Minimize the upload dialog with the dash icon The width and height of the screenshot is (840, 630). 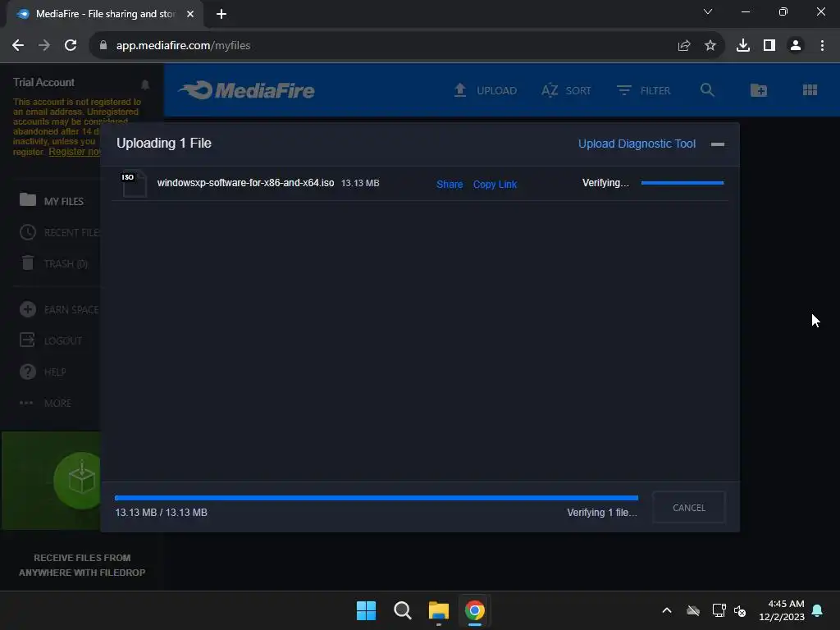(717, 144)
